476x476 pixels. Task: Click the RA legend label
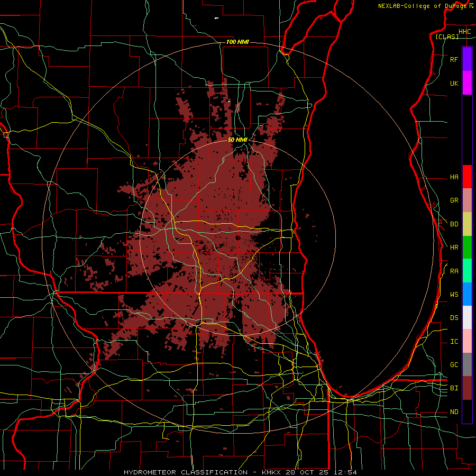tap(454, 271)
